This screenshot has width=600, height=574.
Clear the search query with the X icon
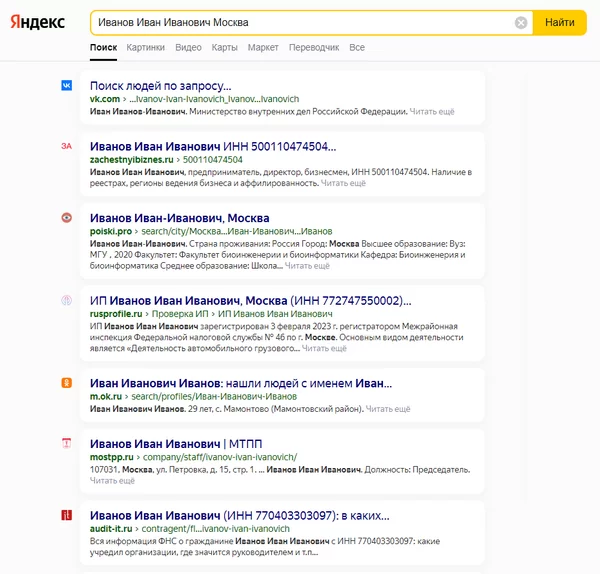coord(521,23)
